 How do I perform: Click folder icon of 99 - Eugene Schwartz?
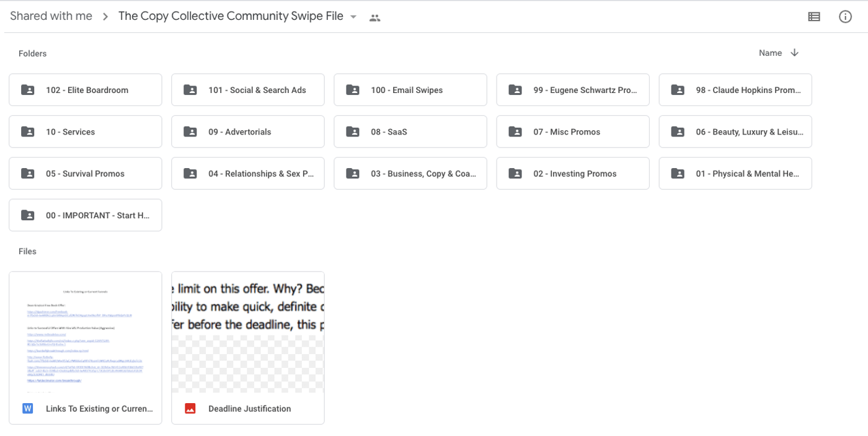515,90
